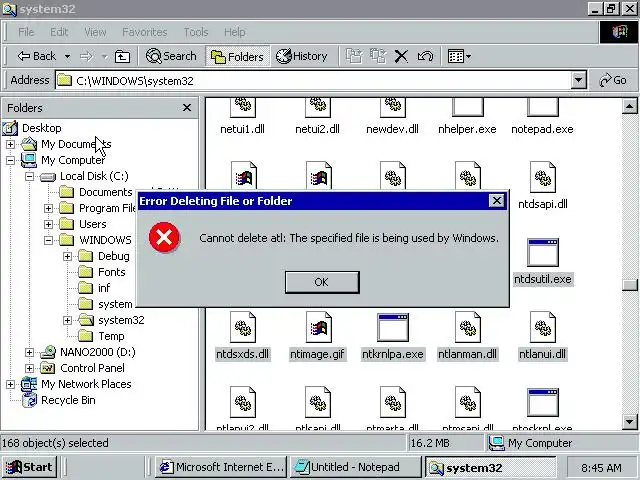The width and height of the screenshot is (640, 480).
Task: Open the address bar dropdown arrow
Action: [x=578, y=80]
